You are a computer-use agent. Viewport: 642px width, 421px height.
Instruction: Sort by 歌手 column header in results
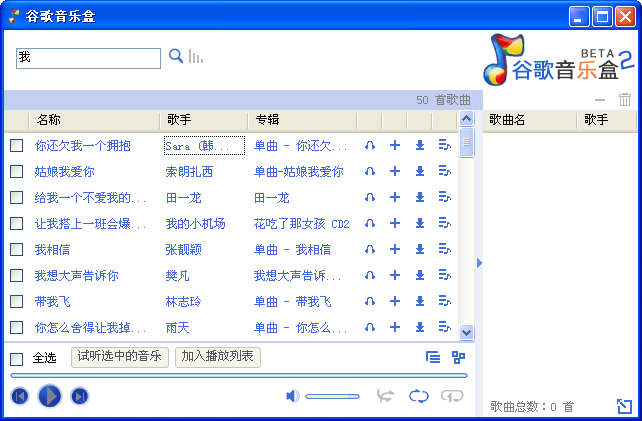[x=203, y=120]
